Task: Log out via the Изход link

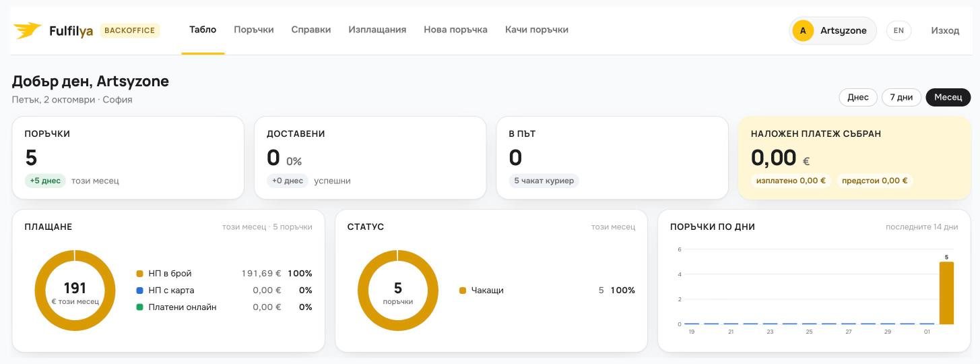Action: 945,30
